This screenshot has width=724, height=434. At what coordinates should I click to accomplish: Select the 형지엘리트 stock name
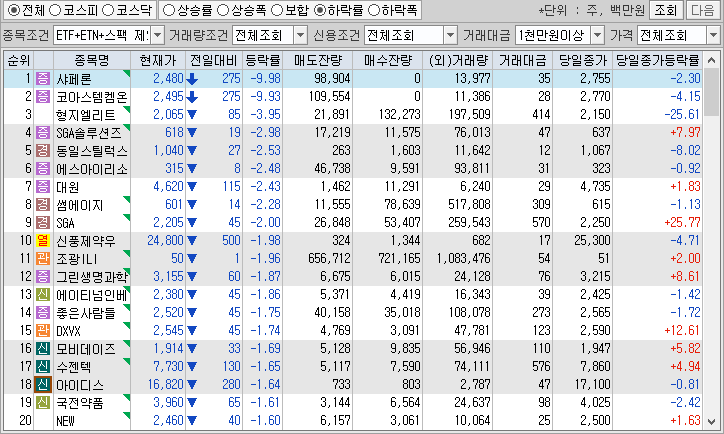[x=85, y=115]
